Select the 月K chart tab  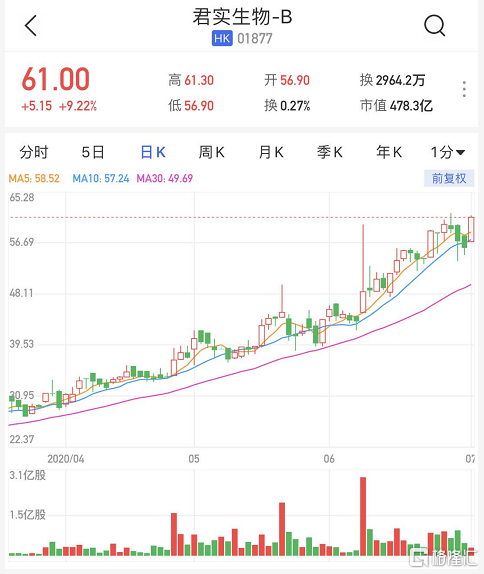tap(271, 152)
